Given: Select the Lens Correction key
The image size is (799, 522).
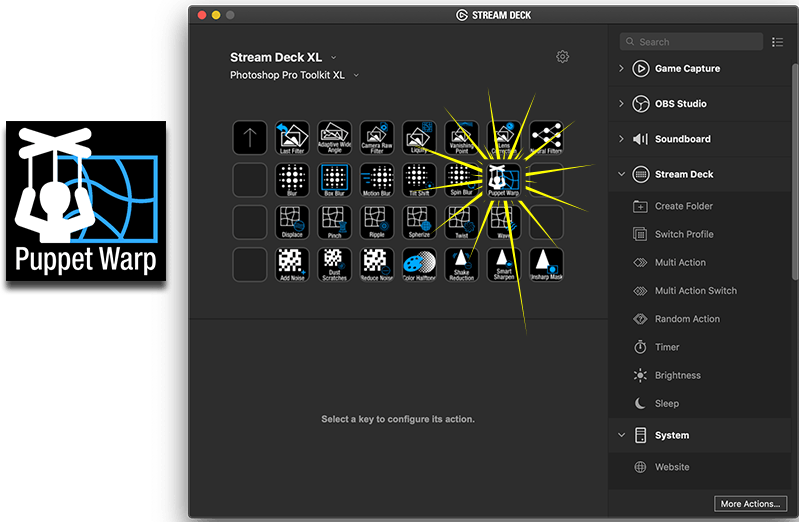Looking at the screenshot, I should (503, 138).
